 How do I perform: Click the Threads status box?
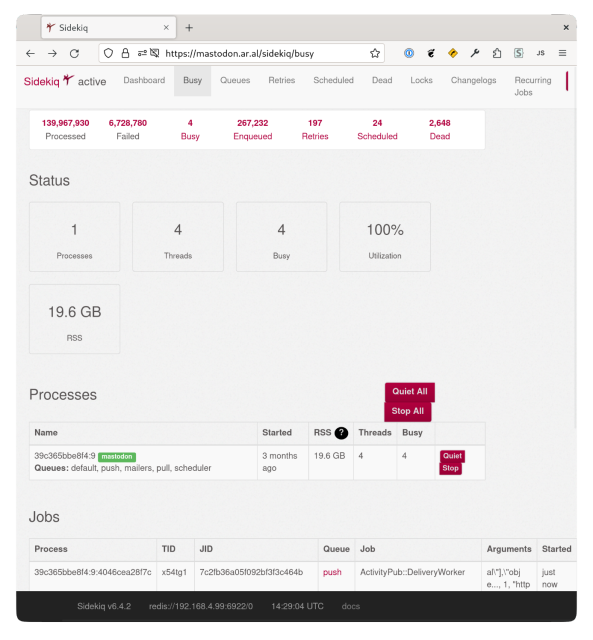click(178, 237)
